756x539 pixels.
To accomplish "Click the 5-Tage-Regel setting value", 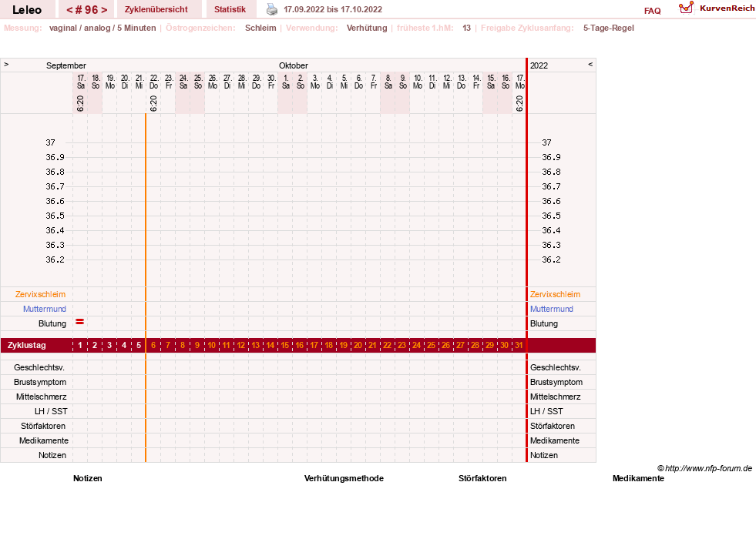I will 609,28.
